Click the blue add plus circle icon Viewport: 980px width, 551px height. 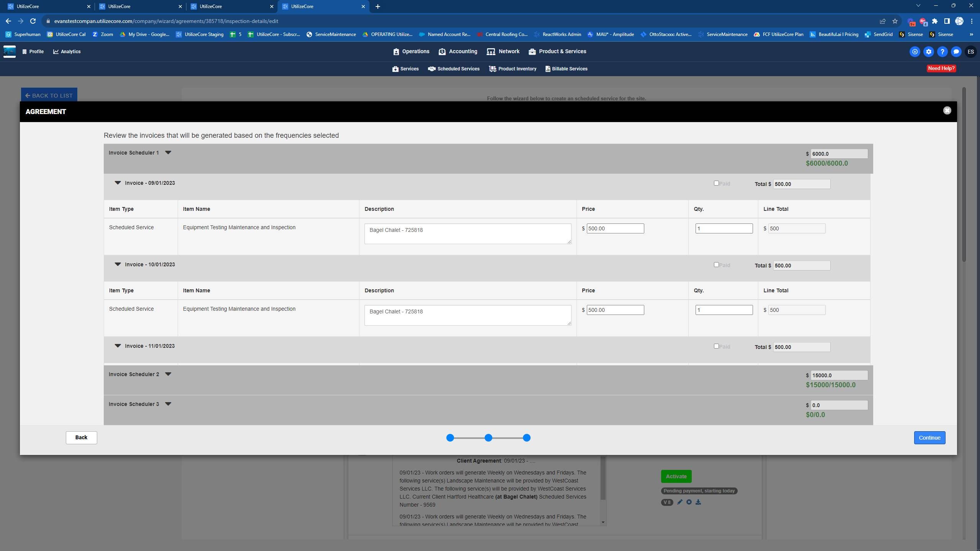[915, 52]
